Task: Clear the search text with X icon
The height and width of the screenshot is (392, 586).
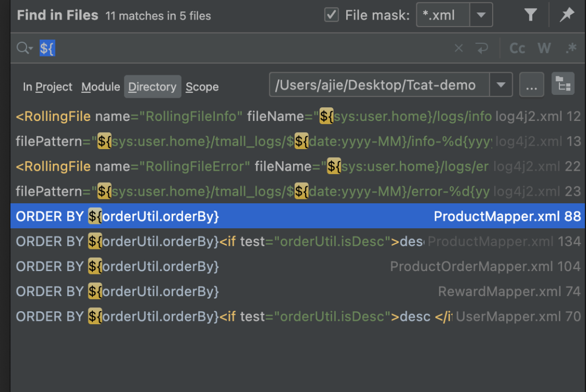Action: pyautogui.click(x=458, y=48)
